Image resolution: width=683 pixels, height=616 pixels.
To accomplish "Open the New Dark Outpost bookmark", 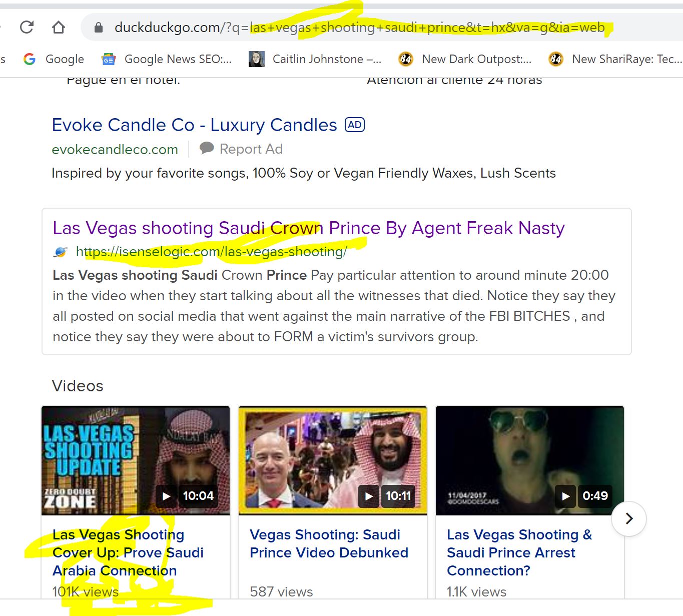I will click(465, 59).
